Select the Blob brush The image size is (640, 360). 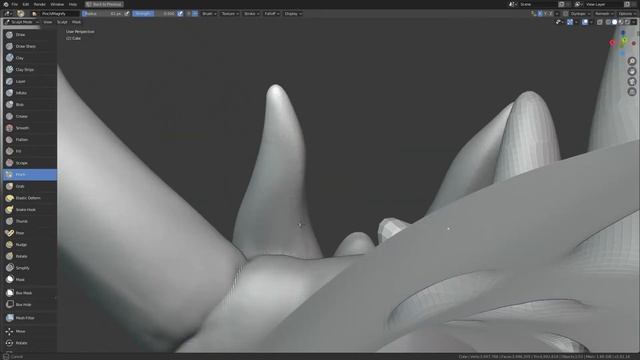click(29, 104)
